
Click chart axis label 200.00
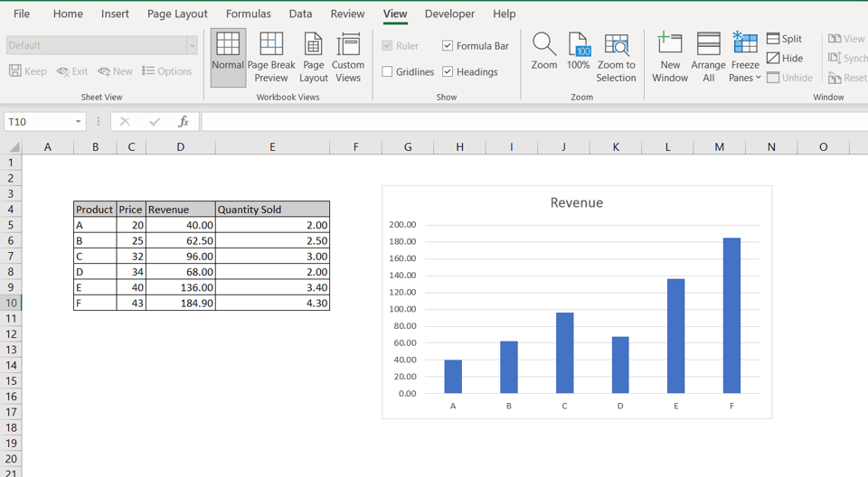pyautogui.click(x=402, y=225)
